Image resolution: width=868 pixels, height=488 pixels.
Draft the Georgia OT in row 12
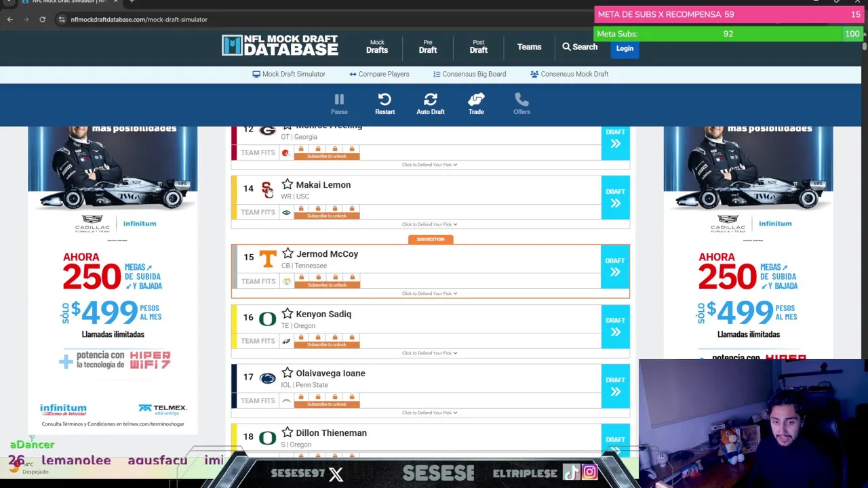(x=615, y=143)
